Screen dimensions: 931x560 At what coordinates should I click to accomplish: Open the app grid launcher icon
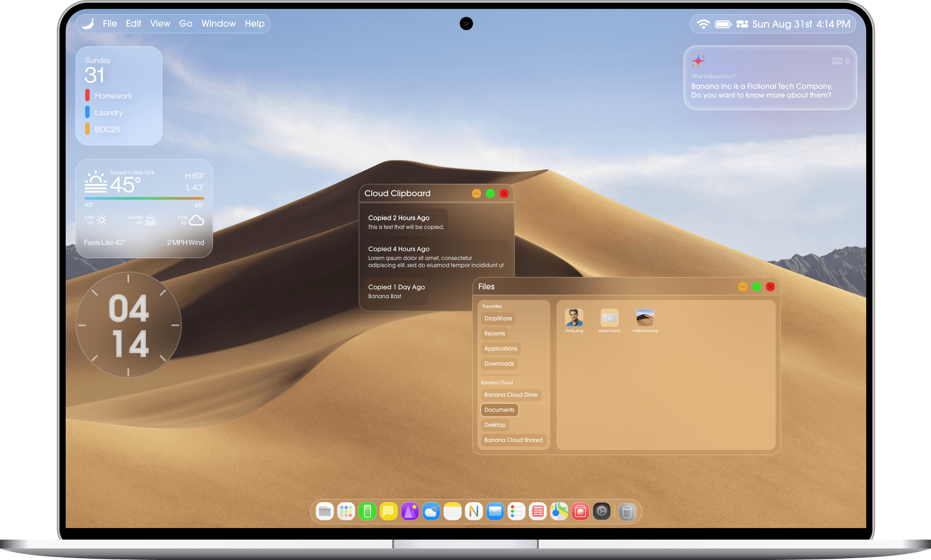pos(346,512)
